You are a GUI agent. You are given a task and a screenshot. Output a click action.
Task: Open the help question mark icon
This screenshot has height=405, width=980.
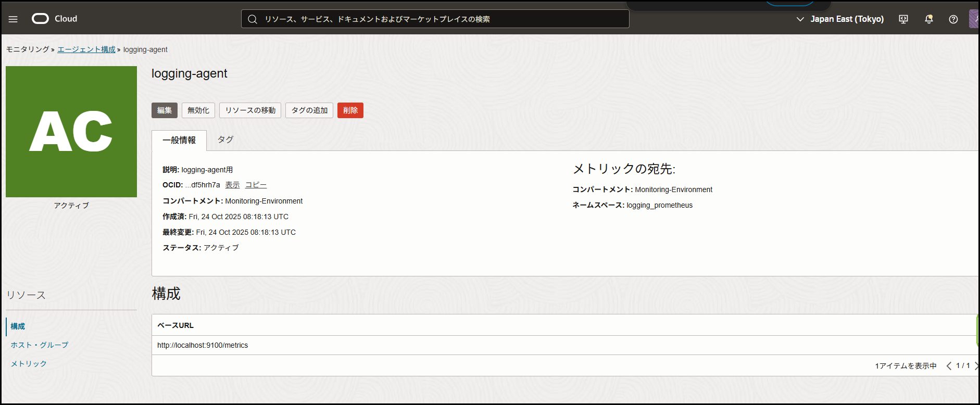(953, 19)
